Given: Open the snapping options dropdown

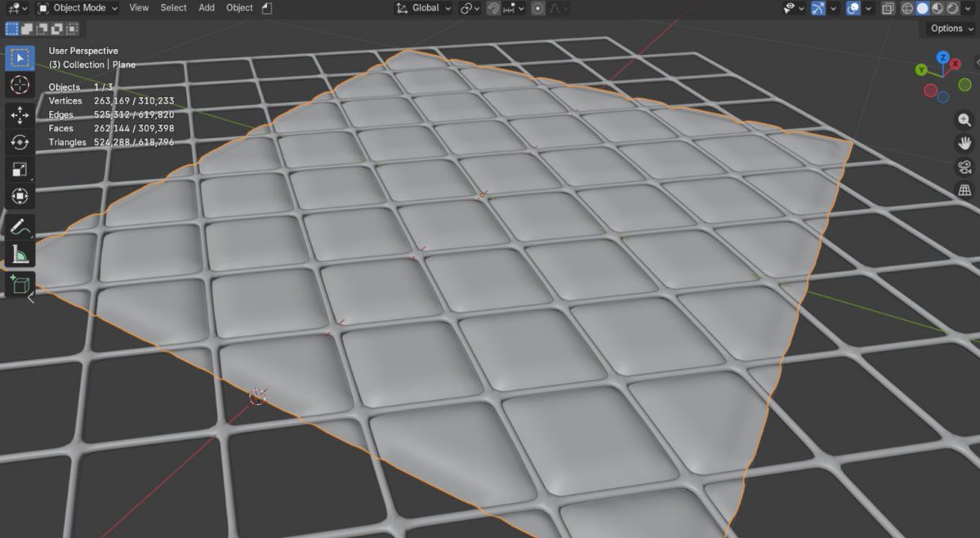Looking at the screenshot, I should click(514, 8).
